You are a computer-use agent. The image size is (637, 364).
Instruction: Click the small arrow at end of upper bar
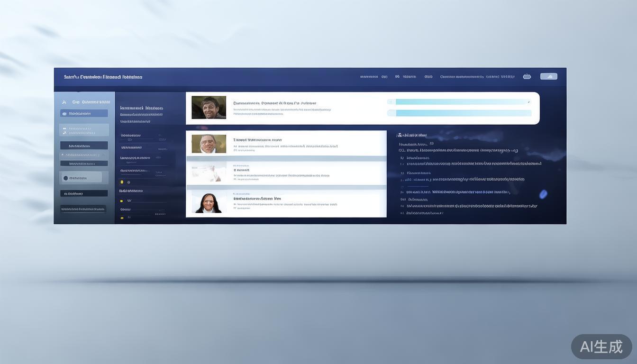click(x=528, y=102)
